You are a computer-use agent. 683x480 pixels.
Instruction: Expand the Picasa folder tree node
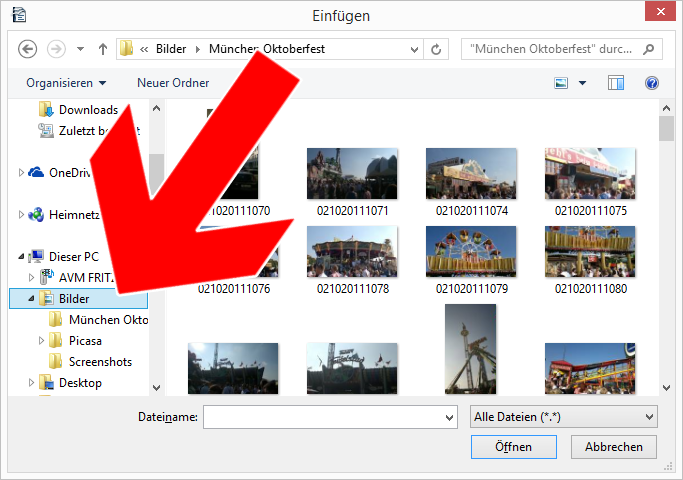click(x=42, y=341)
